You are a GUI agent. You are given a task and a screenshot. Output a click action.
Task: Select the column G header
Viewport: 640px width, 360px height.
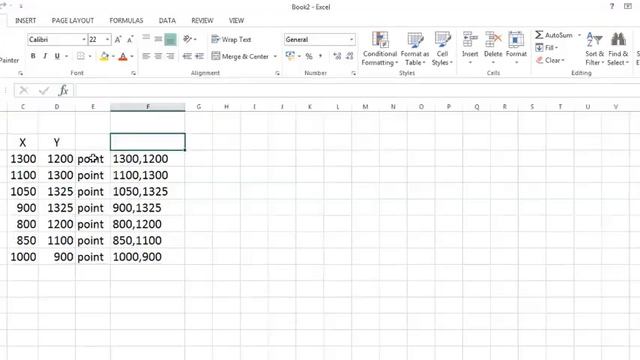tap(198, 107)
